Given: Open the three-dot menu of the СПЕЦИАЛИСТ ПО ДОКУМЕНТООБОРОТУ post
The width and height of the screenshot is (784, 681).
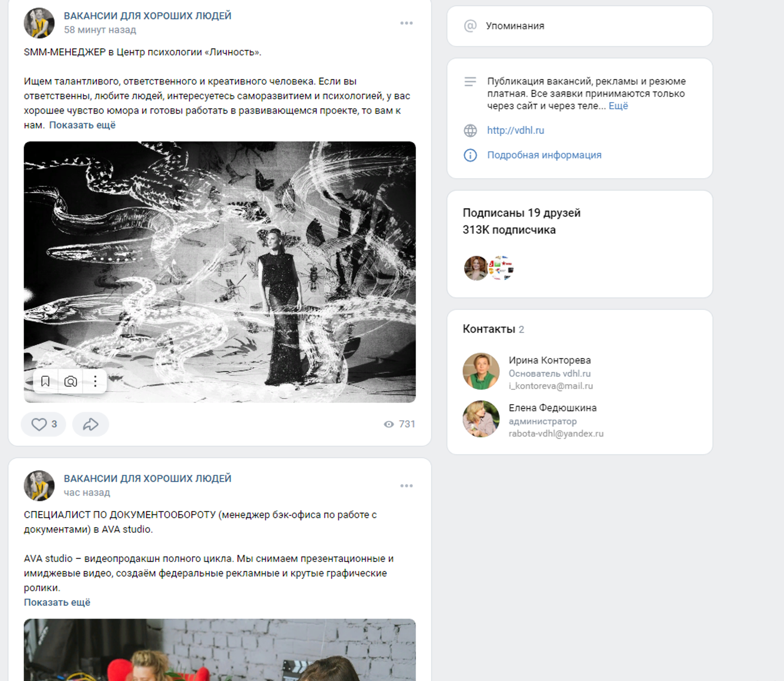Looking at the screenshot, I should (x=406, y=486).
